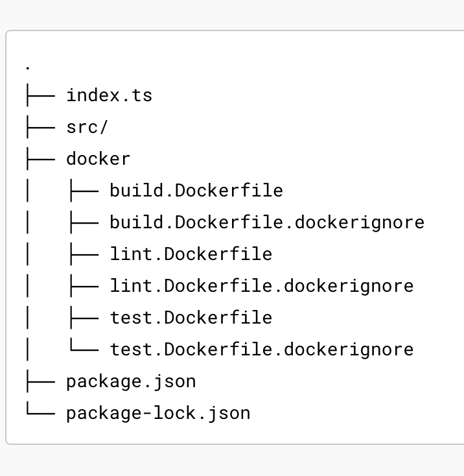464x476 pixels.
Task: Select the index.ts file entry
Action: click(109, 95)
